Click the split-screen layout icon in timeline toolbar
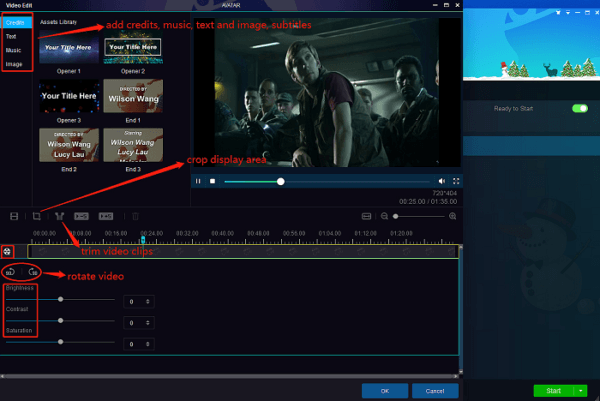The height and width of the screenshot is (401, 600). pos(14,216)
